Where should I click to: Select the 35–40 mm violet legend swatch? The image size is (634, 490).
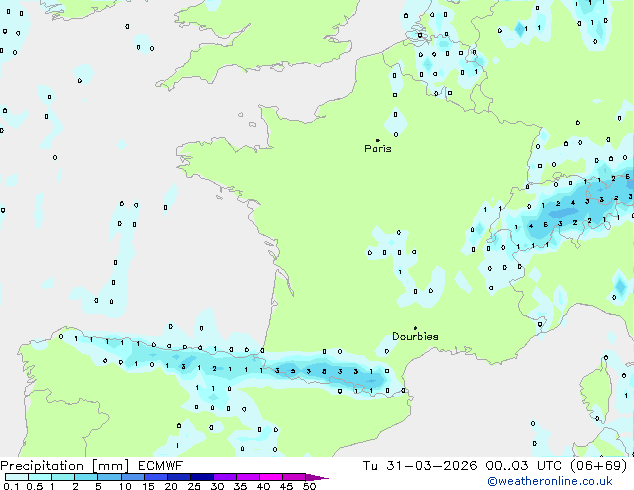(x=247, y=477)
